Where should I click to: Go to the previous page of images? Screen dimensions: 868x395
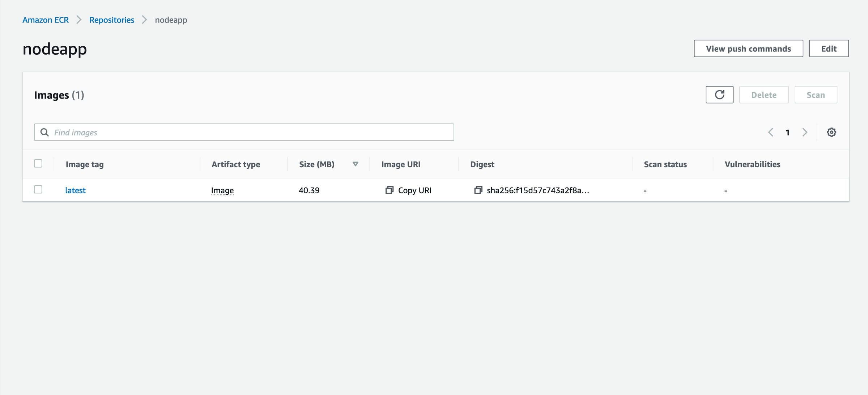[x=771, y=132]
